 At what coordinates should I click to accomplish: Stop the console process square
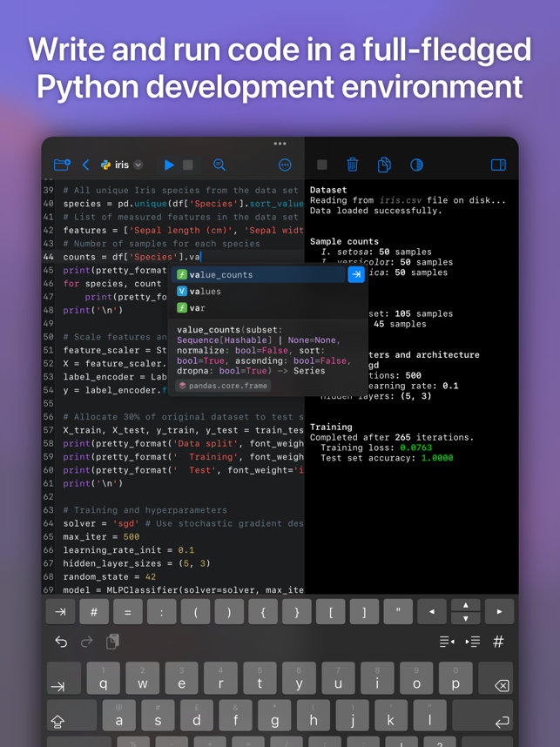(322, 165)
